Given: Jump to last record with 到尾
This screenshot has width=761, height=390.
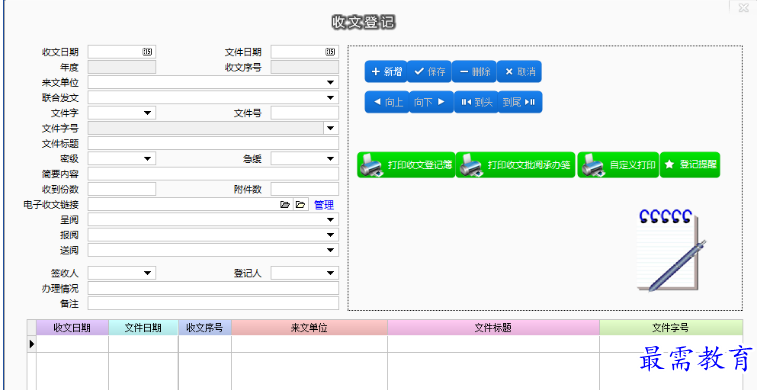Looking at the screenshot, I should click(x=520, y=102).
